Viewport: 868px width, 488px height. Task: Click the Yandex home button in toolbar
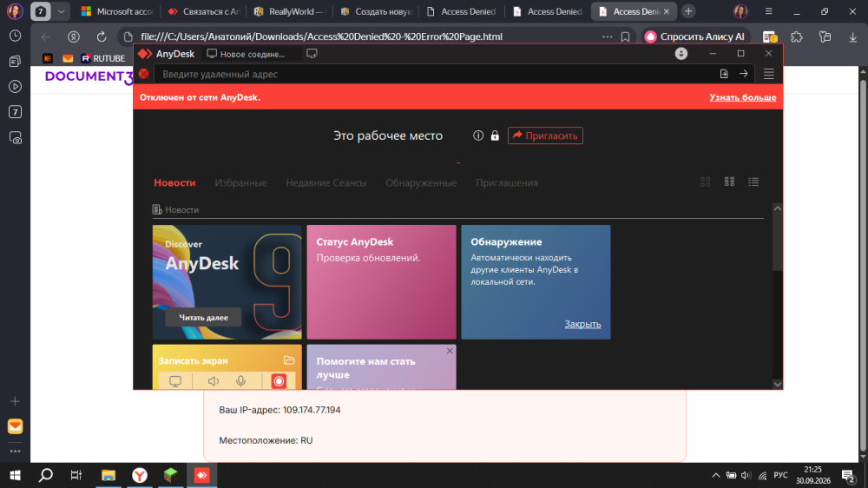pyautogui.click(x=74, y=36)
